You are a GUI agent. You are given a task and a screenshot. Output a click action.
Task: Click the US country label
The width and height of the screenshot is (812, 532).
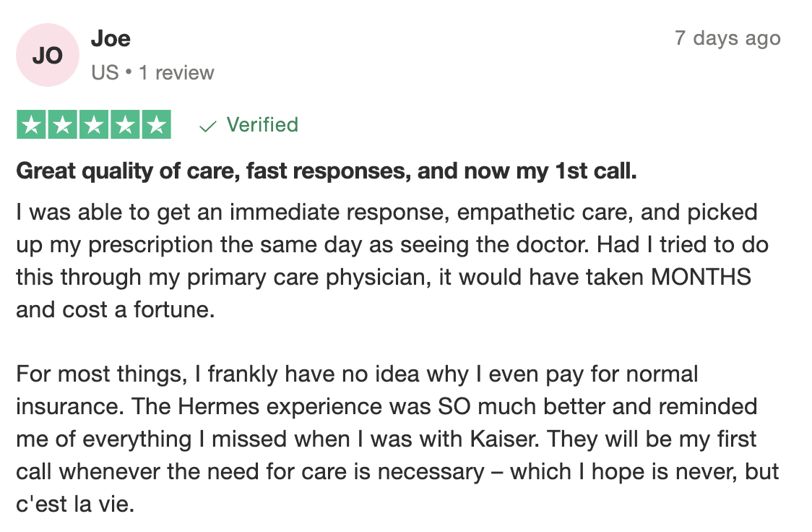105,73
